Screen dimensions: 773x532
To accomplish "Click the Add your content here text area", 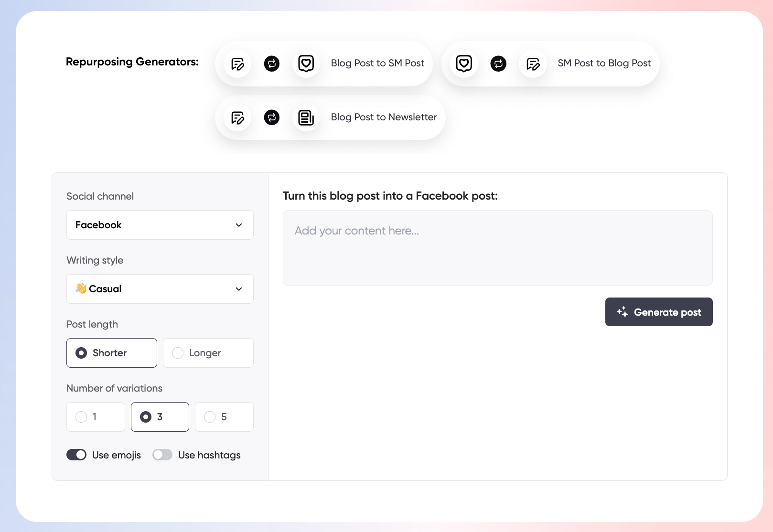I will coord(497,248).
